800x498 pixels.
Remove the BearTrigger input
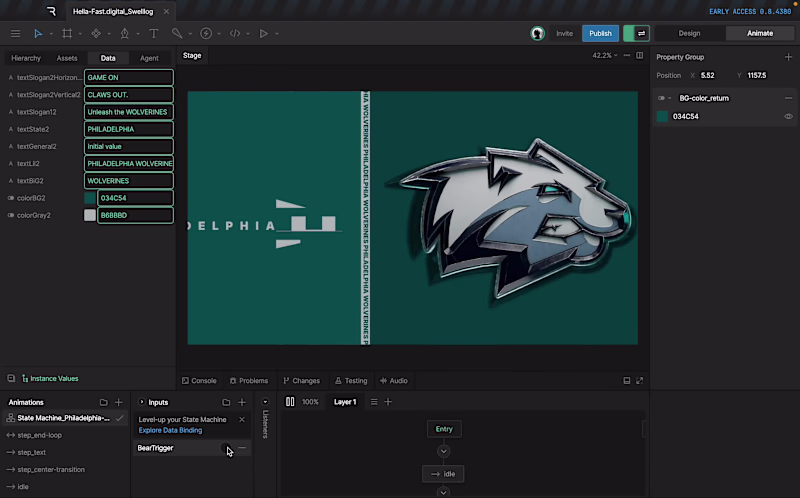point(242,448)
